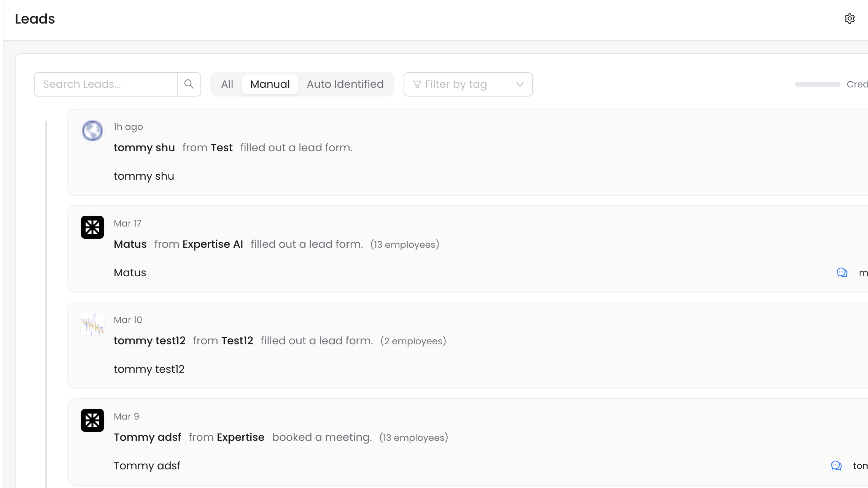868x488 pixels.
Task: Click the Test12 company chart avatar
Action: pos(92,324)
